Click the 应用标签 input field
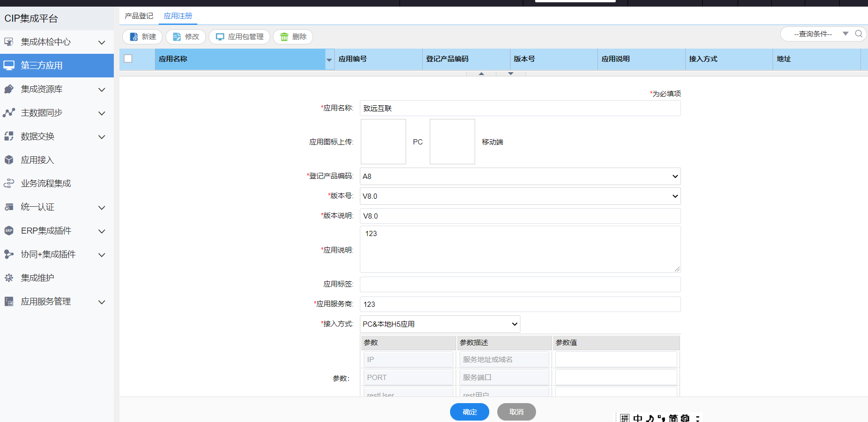Screen dimensions: 868x422 tap(519, 284)
